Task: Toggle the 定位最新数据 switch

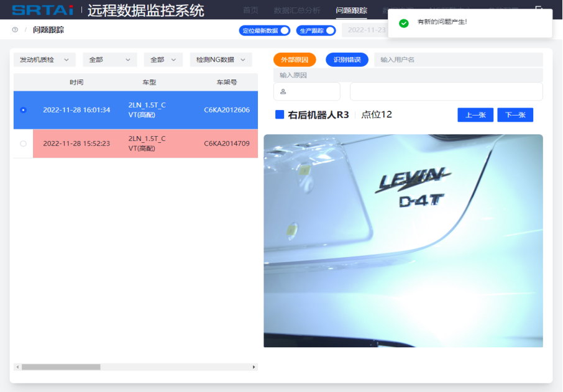Action: tap(265, 30)
